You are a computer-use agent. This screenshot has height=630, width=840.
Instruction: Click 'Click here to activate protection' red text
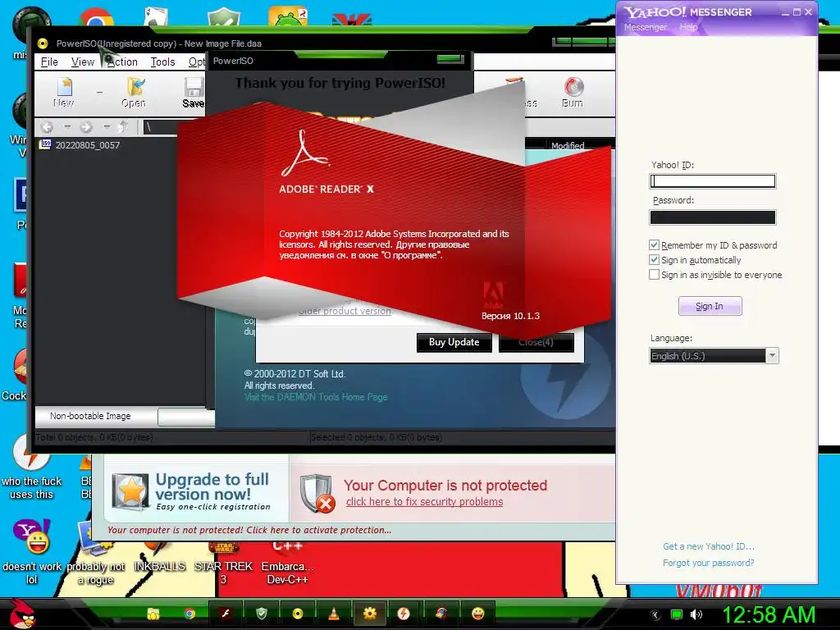click(319, 530)
